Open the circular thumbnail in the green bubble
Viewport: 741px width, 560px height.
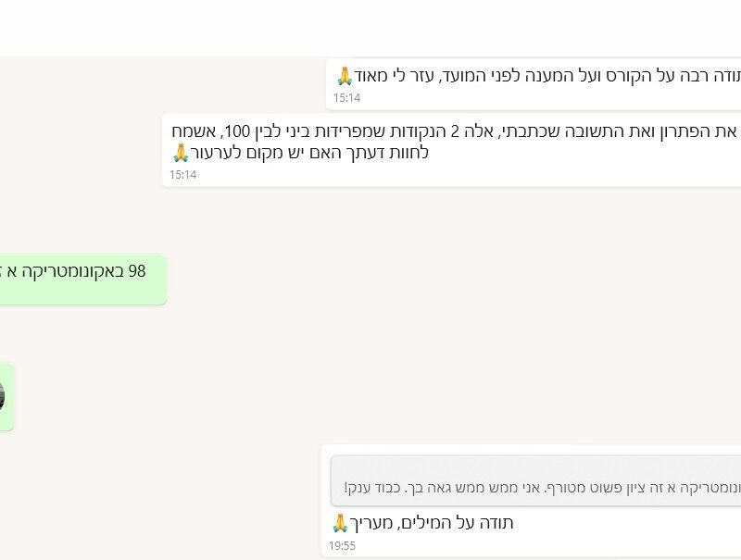pyautogui.click(x=2, y=396)
